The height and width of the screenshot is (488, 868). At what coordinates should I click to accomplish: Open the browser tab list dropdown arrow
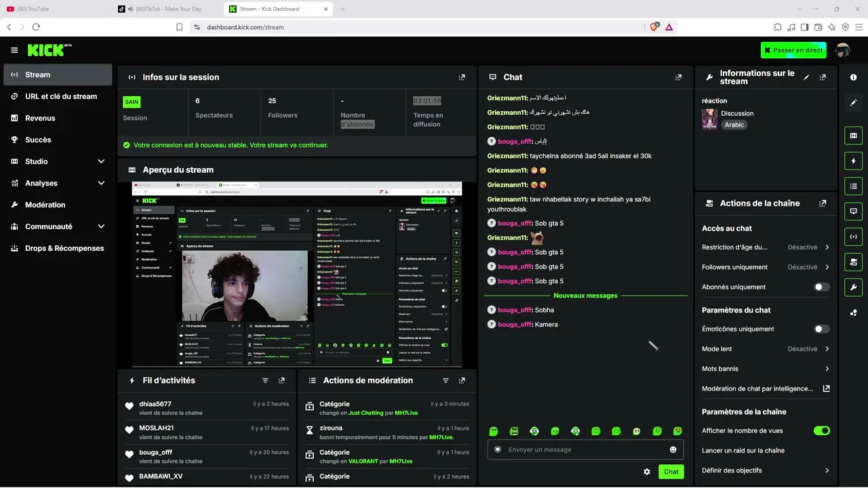click(801, 9)
